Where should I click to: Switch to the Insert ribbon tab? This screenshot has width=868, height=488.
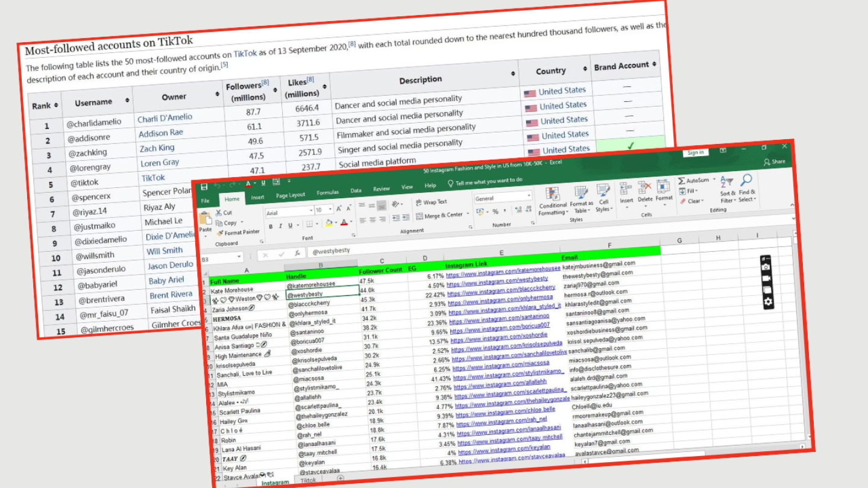click(257, 198)
